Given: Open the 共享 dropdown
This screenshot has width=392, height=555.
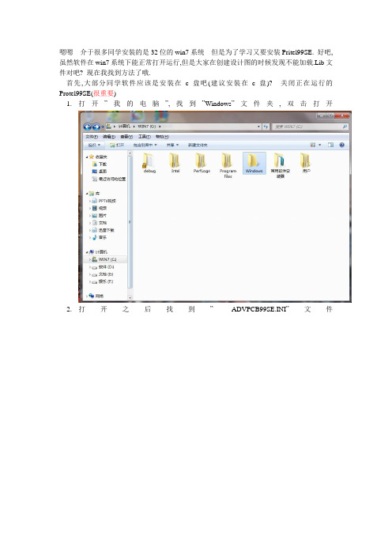Looking at the screenshot, I should click(x=172, y=145).
